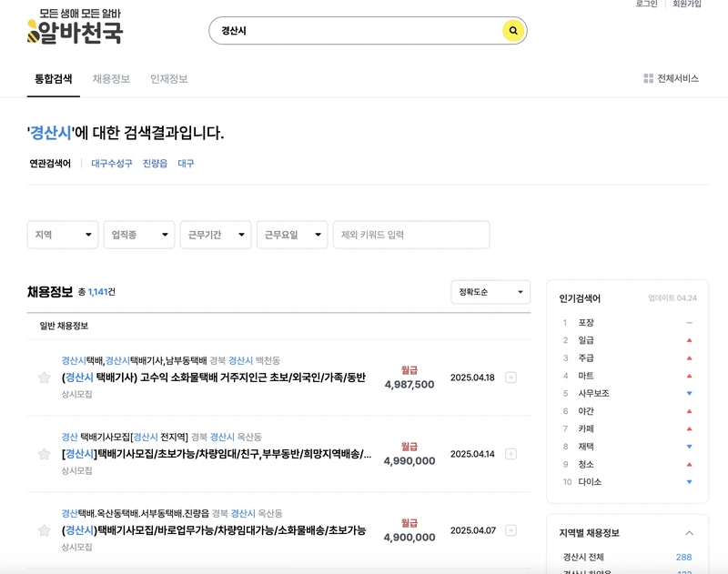Open the 근무요일 filter dropdown
The height and width of the screenshot is (574, 728).
coord(292,235)
